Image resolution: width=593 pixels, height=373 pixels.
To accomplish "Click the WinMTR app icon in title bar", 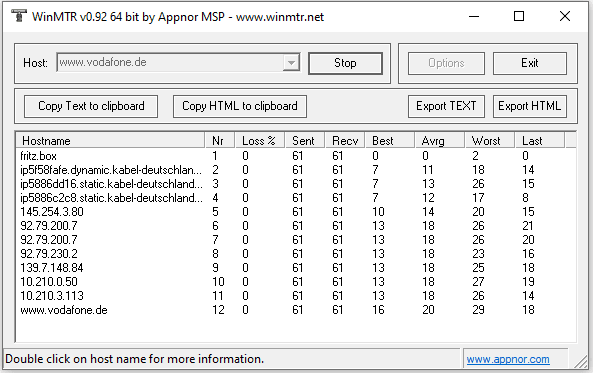I will pyautogui.click(x=18, y=16).
